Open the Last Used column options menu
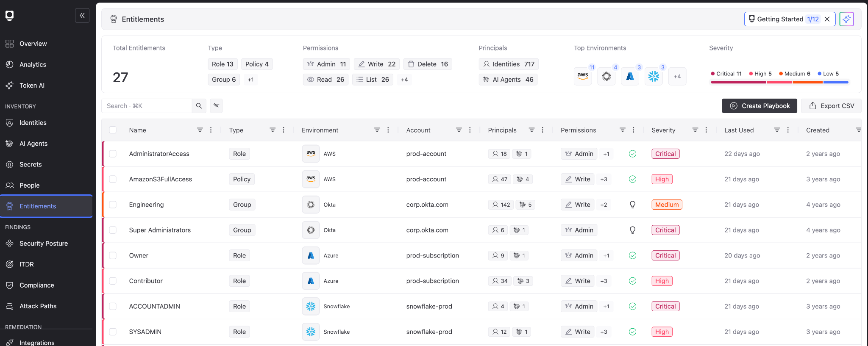 tap(788, 130)
